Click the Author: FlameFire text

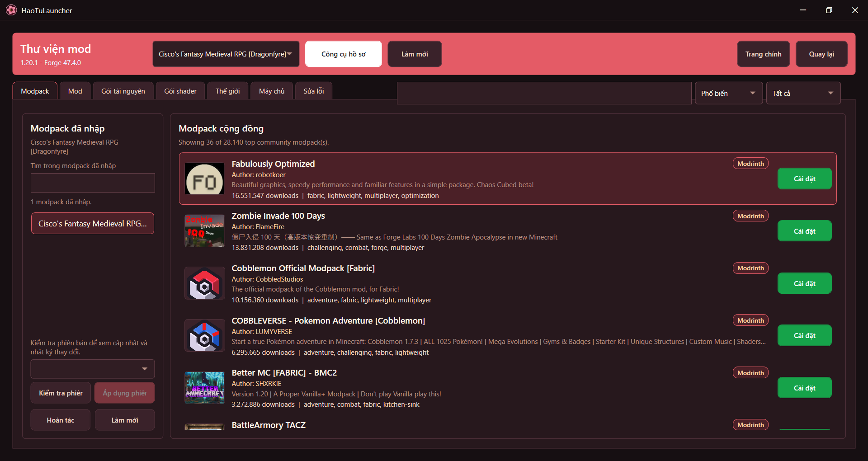tap(258, 227)
